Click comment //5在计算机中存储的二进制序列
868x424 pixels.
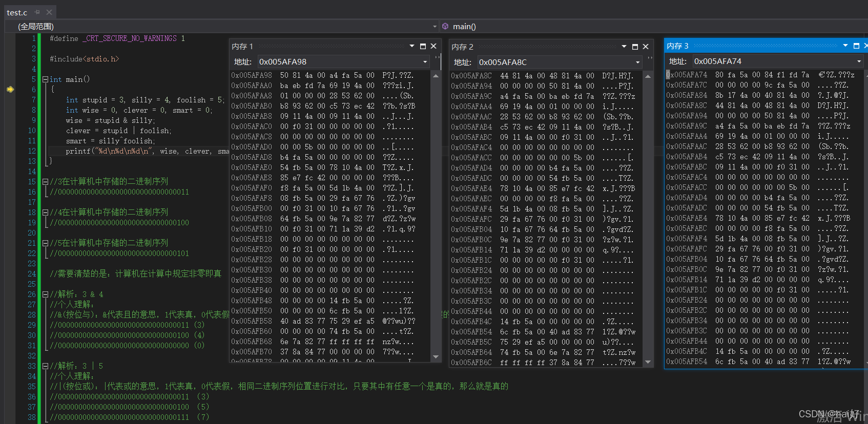point(109,243)
